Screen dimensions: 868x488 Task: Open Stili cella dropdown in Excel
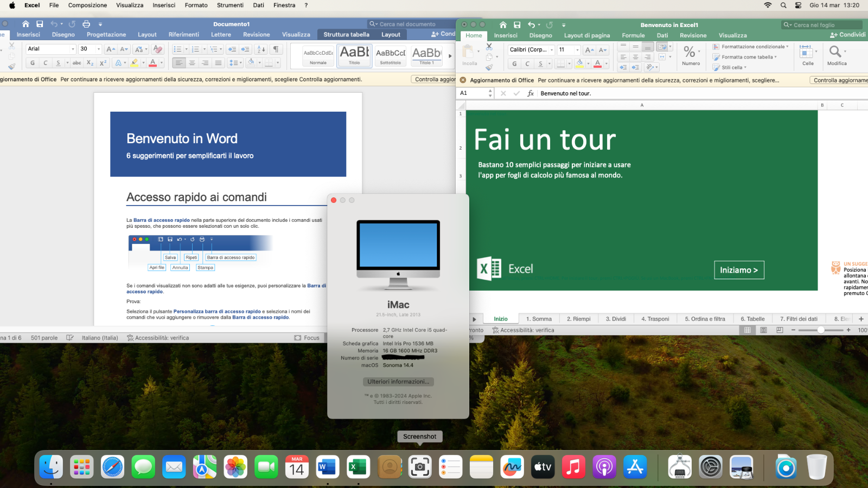click(730, 67)
